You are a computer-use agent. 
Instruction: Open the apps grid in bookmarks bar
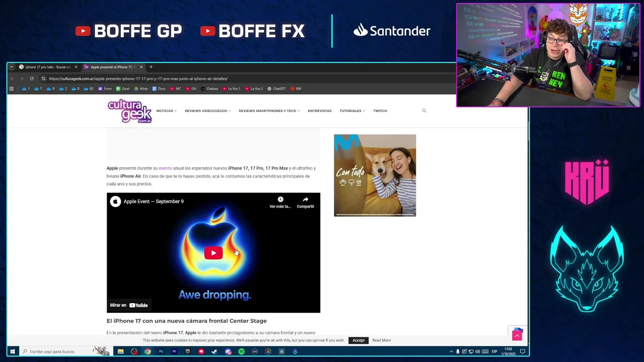pyautogui.click(x=12, y=88)
